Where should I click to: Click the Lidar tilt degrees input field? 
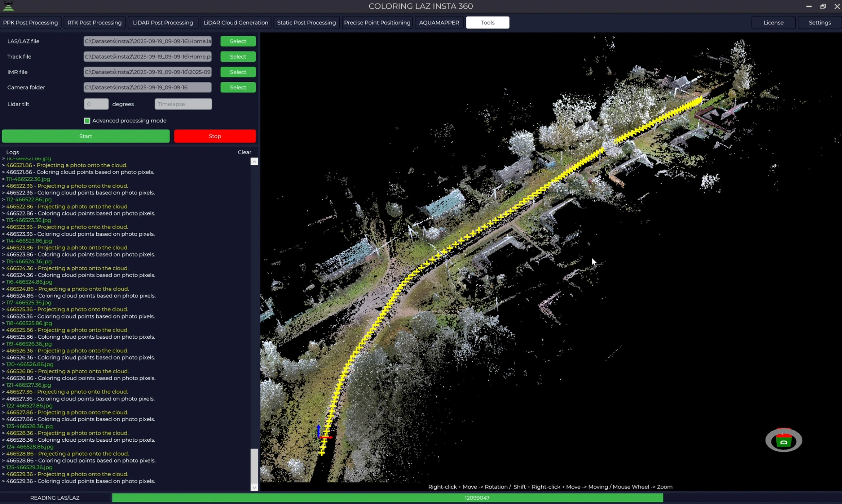(96, 104)
